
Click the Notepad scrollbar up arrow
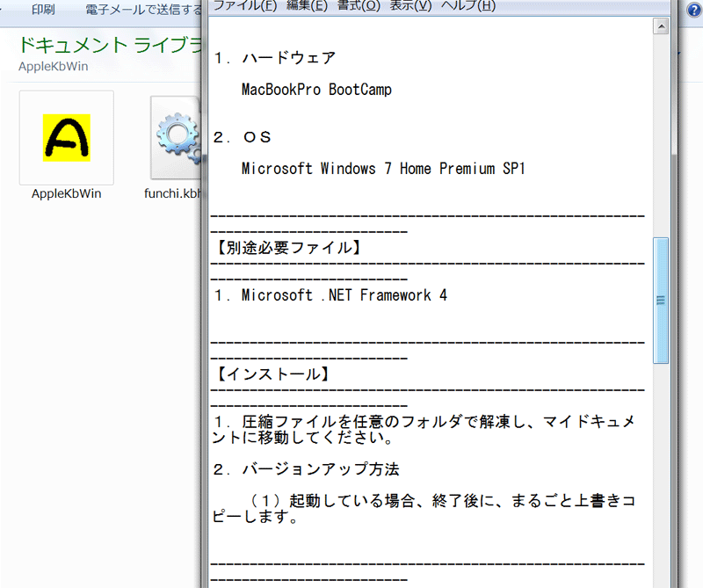[x=661, y=26]
